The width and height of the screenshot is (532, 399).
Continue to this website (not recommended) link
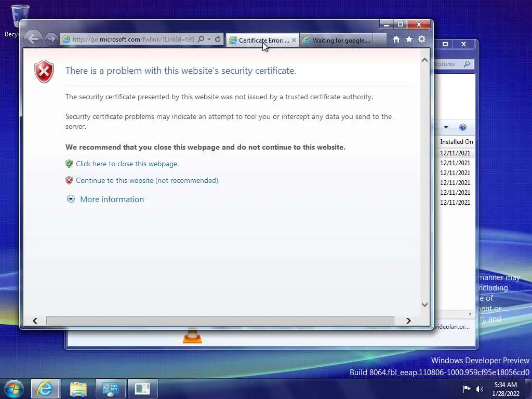[148, 180]
